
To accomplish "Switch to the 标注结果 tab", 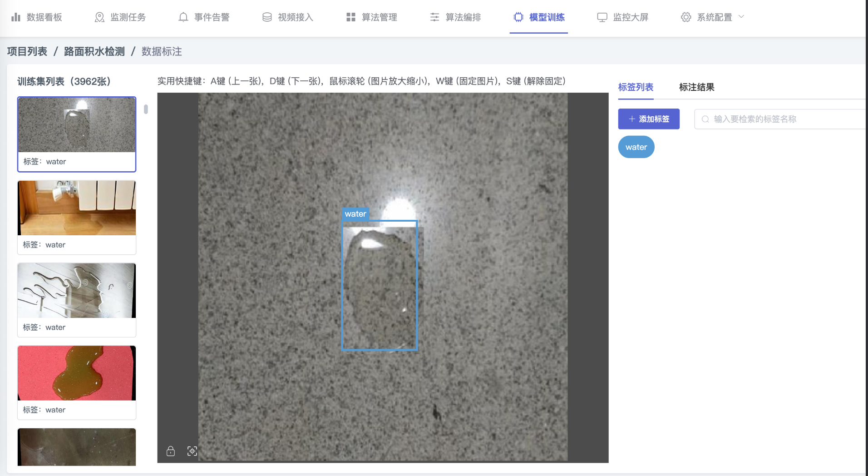I will pyautogui.click(x=697, y=87).
